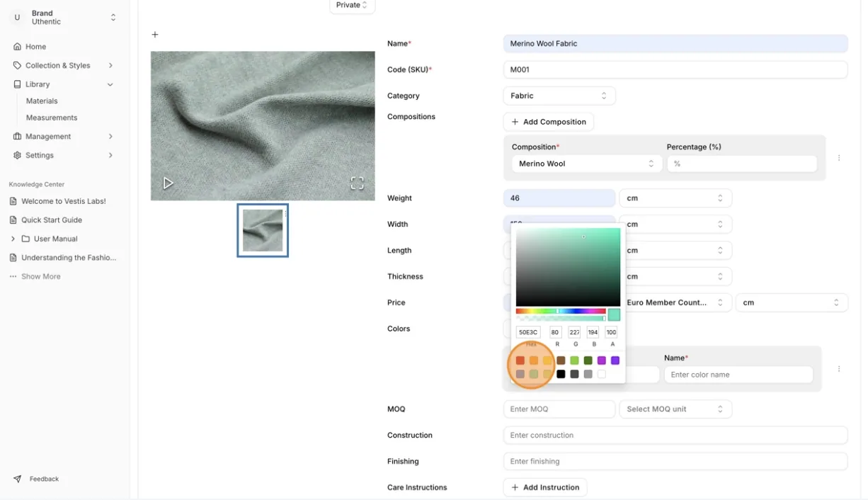Click the Settings gear icon

point(17,155)
